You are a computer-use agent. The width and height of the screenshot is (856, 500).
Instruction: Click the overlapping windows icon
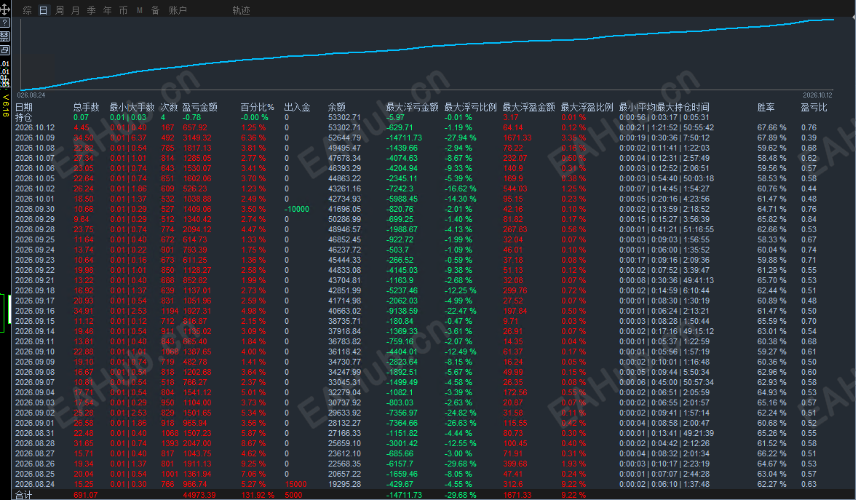tap(5, 50)
